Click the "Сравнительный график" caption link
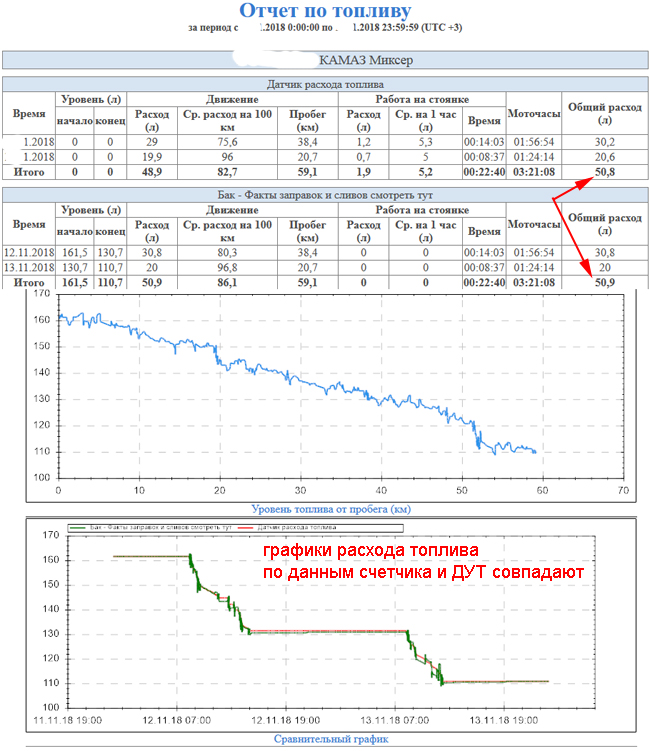 [324, 739]
